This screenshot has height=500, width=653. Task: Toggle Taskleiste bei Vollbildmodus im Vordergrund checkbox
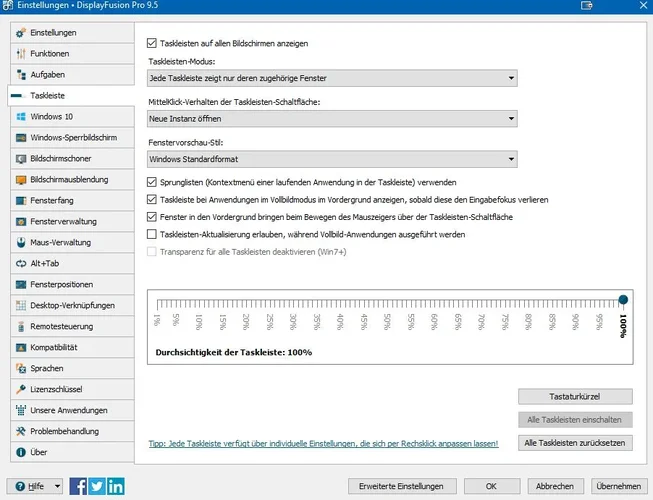click(x=152, y=200)
